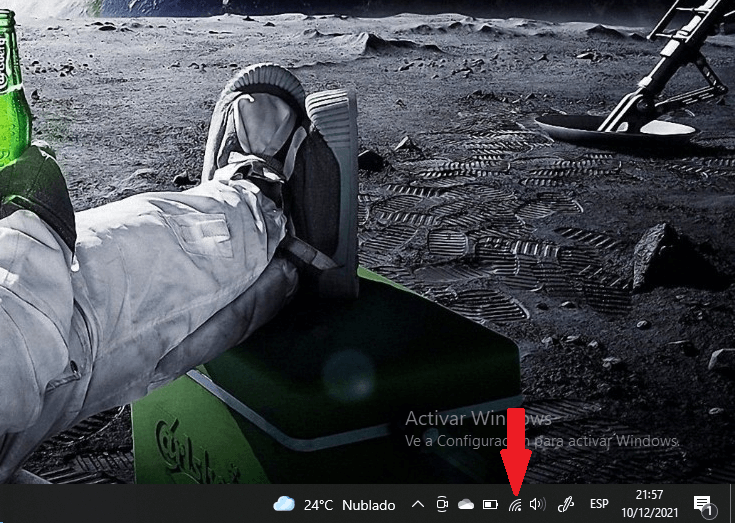Check the battery status icon

point(490,505)
